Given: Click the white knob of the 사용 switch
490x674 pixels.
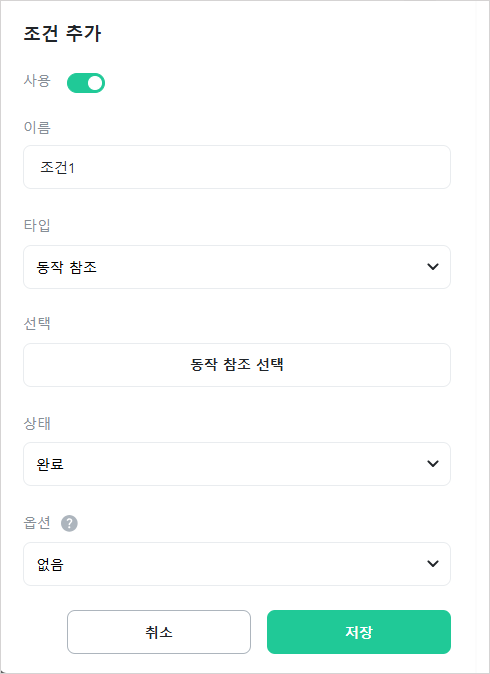Looking at the screenshot, I should point(95,83).
